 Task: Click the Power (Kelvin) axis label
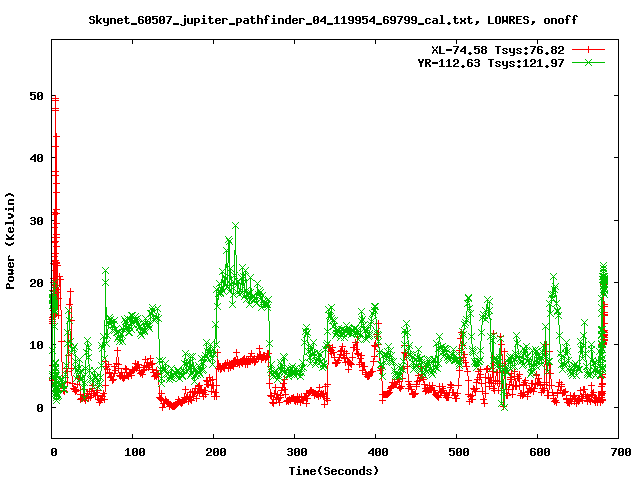click(x=10, y=241)
